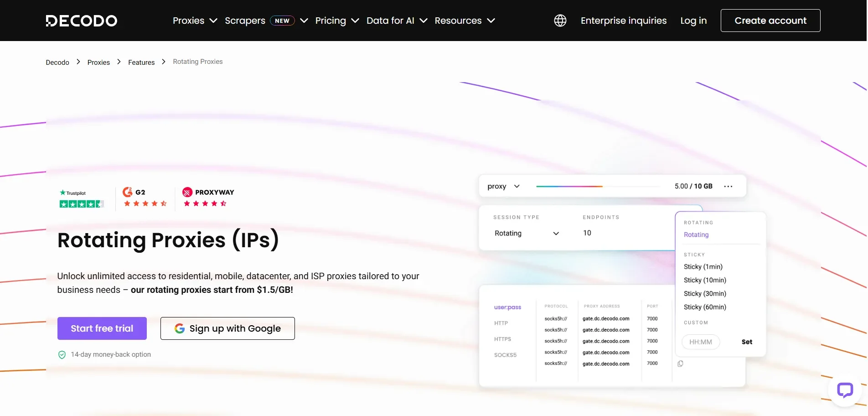Click 14-day money-back option text
This screenshot has width=868, height=416.
111,354
